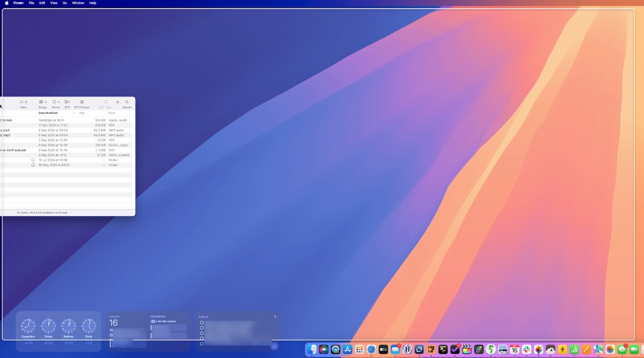Open the Apple TV app in Dock
The height and width of the screenshot is (358, 644).
click(383, 349)
